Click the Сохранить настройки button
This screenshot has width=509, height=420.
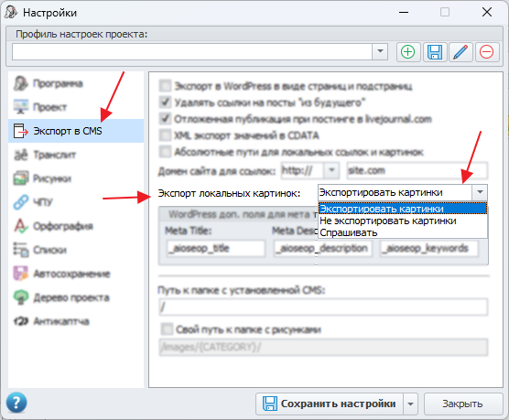coord(330,404)
